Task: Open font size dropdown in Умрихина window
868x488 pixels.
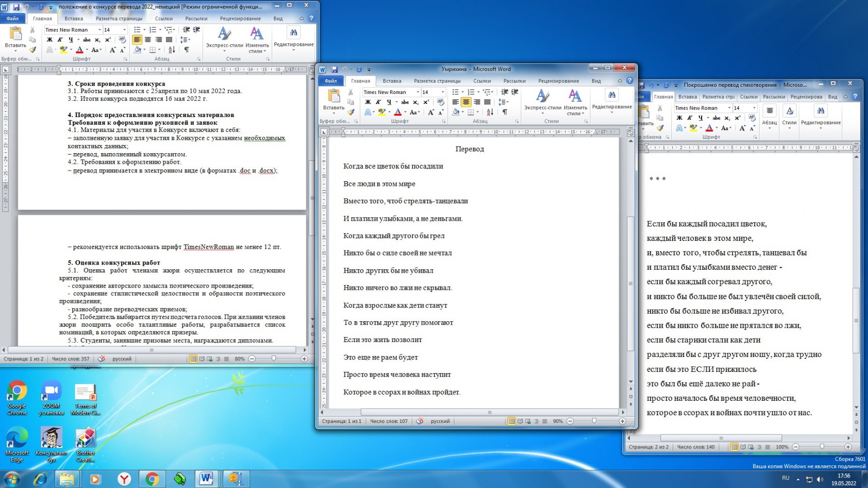Action: point(443,92)
